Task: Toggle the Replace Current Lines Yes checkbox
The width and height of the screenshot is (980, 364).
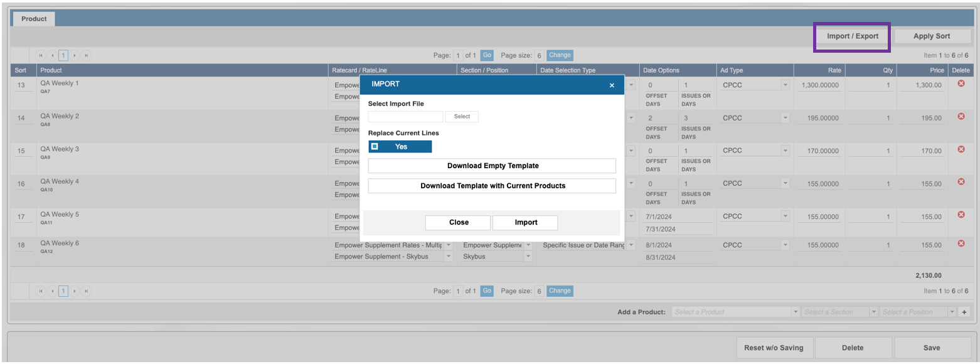Action: click(375, 146)
